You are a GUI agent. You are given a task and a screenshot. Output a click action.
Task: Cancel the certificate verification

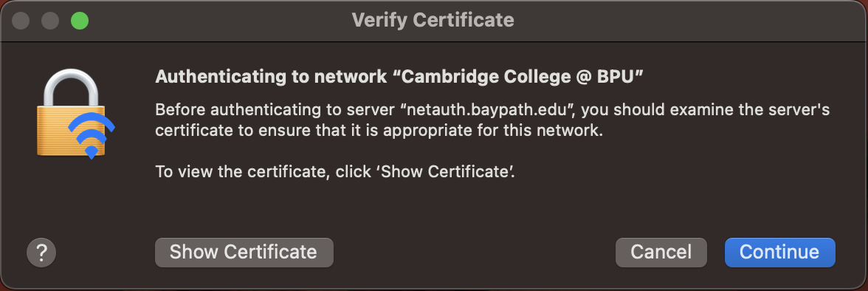661,253
